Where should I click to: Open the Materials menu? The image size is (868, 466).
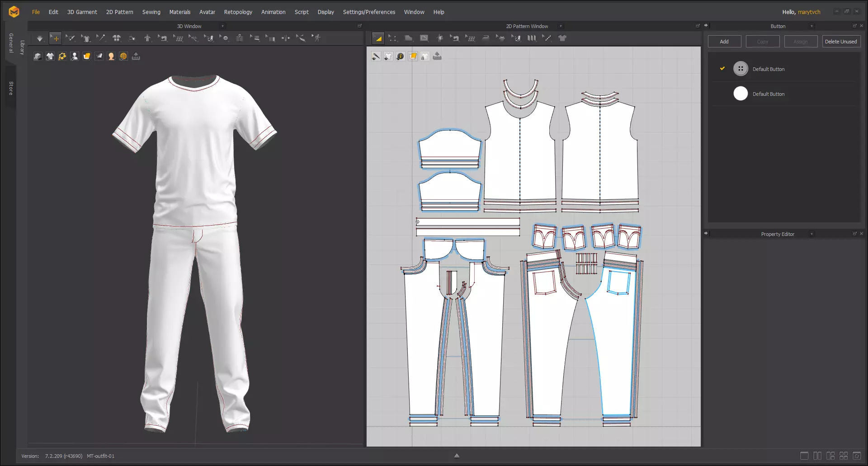pos(180,12)
